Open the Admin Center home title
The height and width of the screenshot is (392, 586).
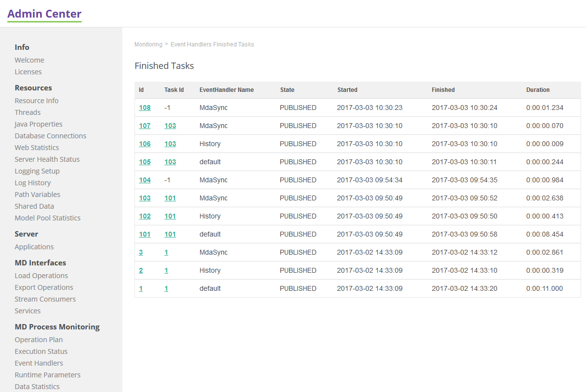tap(45, 14)
